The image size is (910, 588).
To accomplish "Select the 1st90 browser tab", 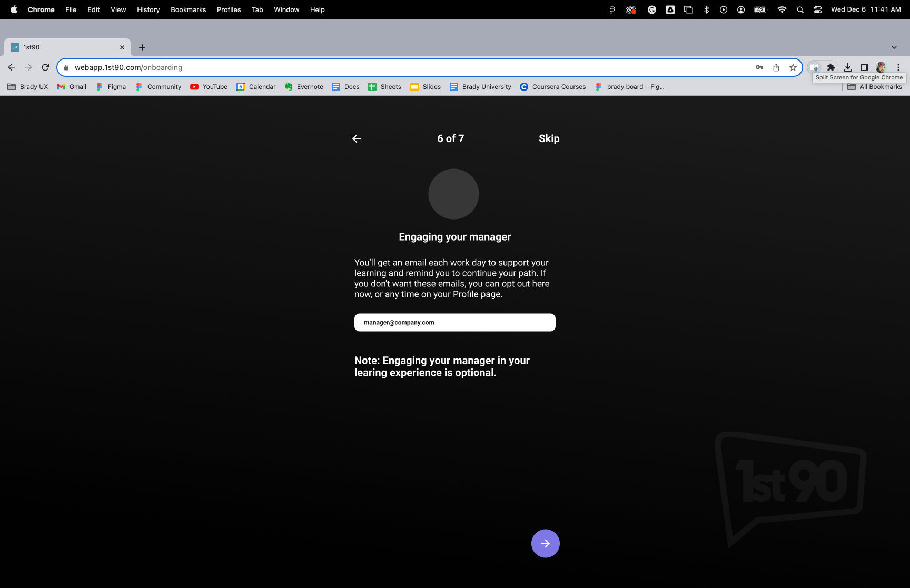I will 67,47.
